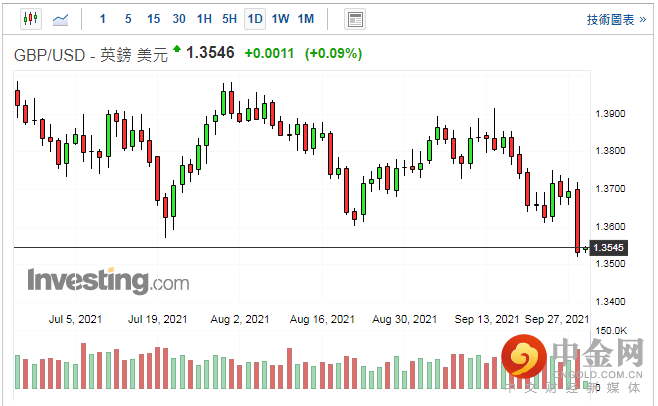Switch to the 1H timeframe

point(204,18)
